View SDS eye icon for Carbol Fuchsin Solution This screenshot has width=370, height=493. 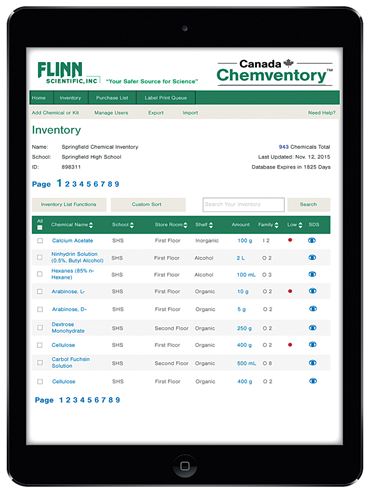tap(312, 362)
